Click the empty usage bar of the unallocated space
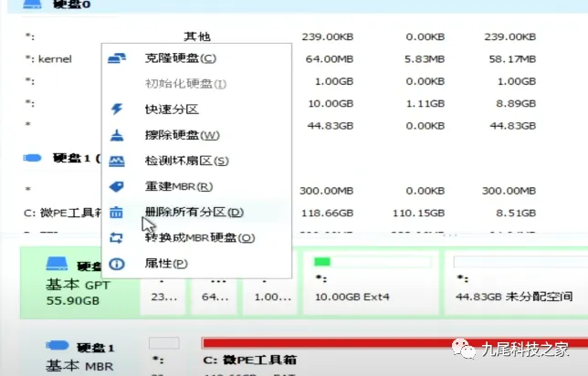The height and width of the screenshot is (376, 588). point(520,262)
